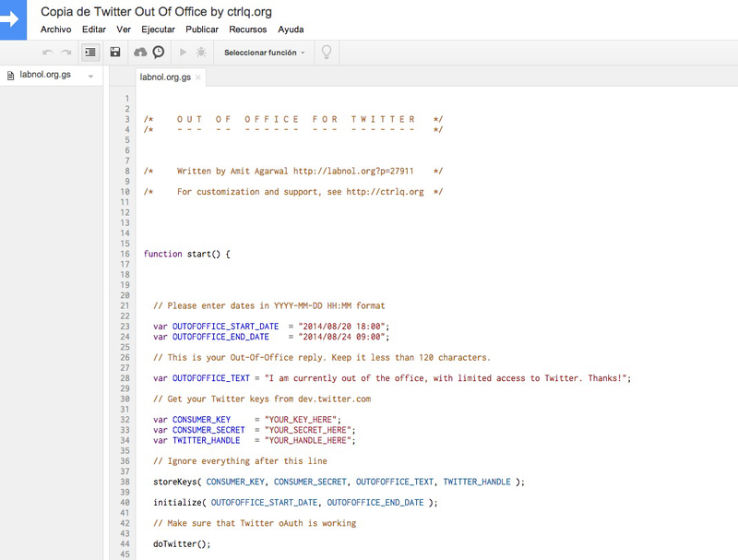738x560 pixels.
Task: Click the OUTOFOFFICE_TEXT variable on line 28
Action: [211, 378]
